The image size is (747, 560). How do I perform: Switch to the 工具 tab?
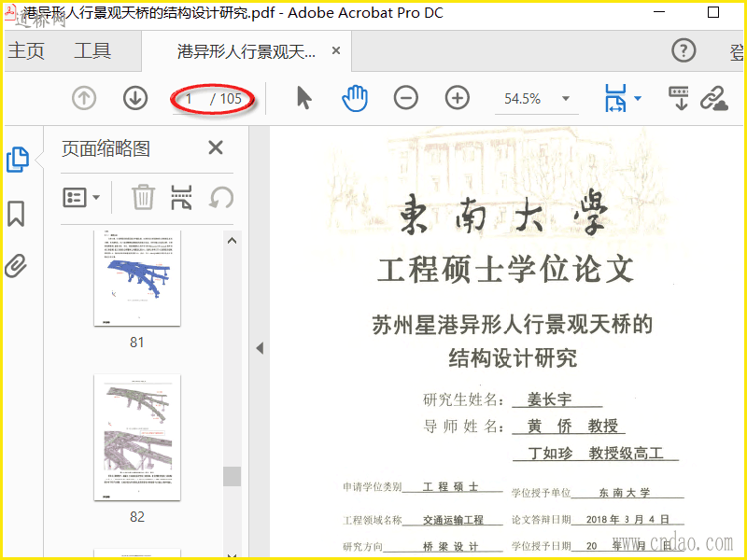point(92,50)
